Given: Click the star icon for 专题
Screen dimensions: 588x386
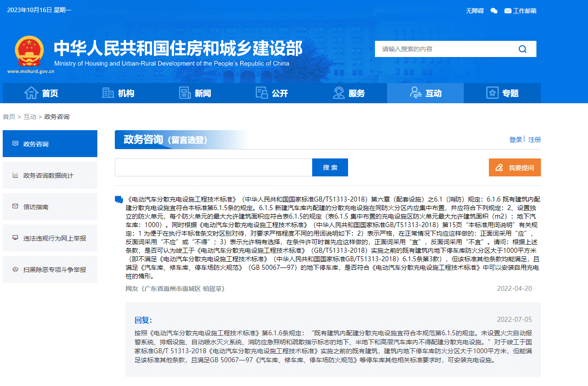Looking at the screenshot, I should tap(492, 93).
